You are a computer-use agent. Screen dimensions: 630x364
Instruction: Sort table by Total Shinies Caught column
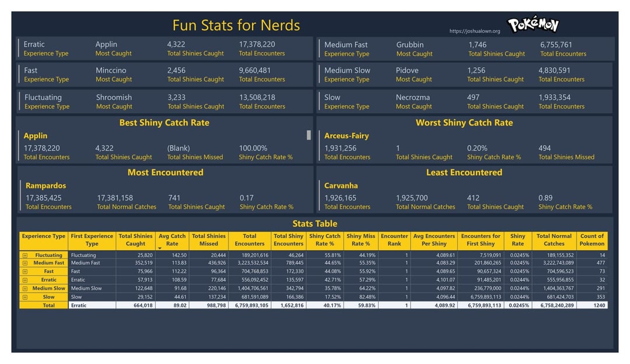coord(135,240)
